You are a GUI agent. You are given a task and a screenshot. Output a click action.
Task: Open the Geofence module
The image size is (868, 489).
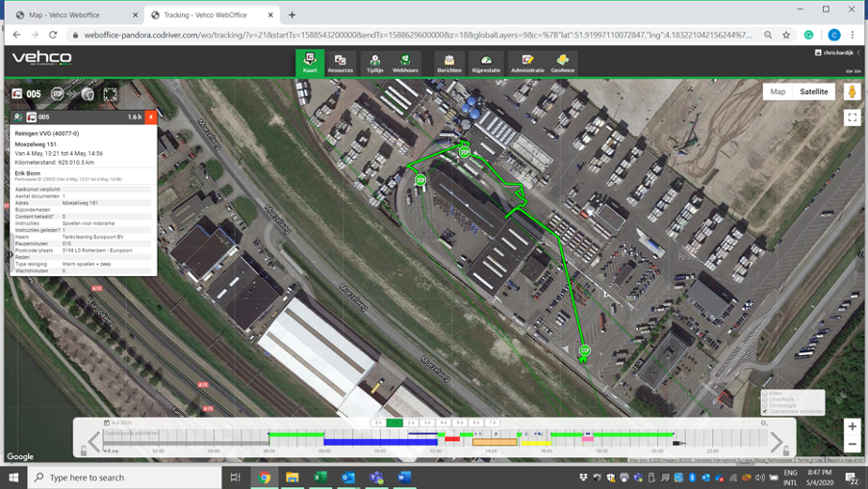(x=562, y=64)
